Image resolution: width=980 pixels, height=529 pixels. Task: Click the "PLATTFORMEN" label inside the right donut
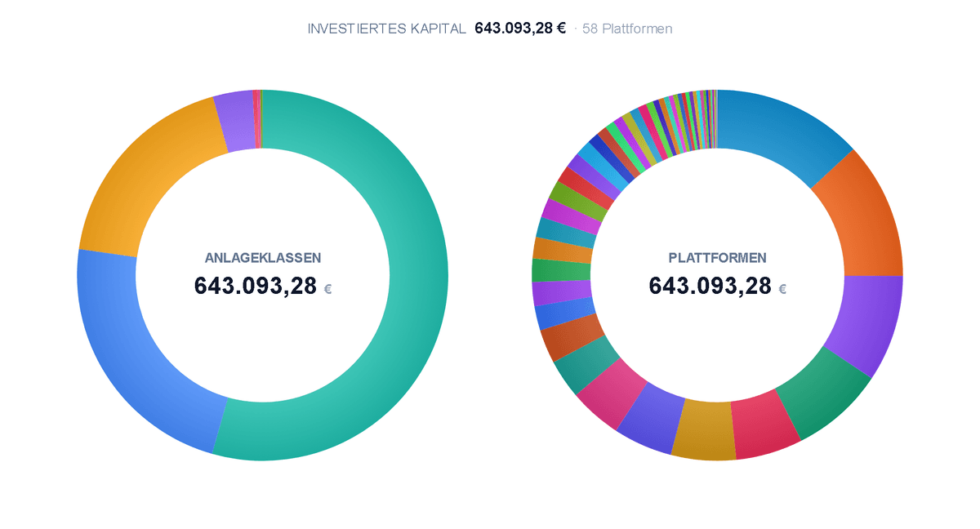(x=718, y=258)
